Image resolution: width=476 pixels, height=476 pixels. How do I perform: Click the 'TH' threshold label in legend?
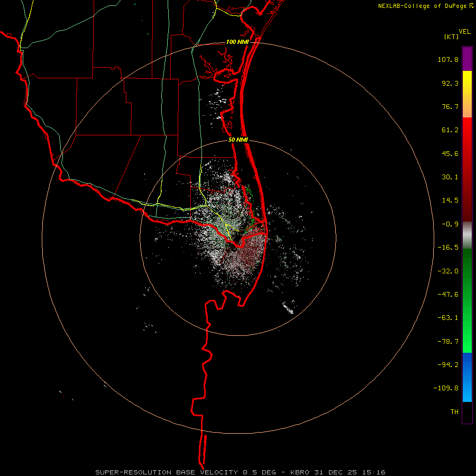pyautogui.click(x=454, y=412)
